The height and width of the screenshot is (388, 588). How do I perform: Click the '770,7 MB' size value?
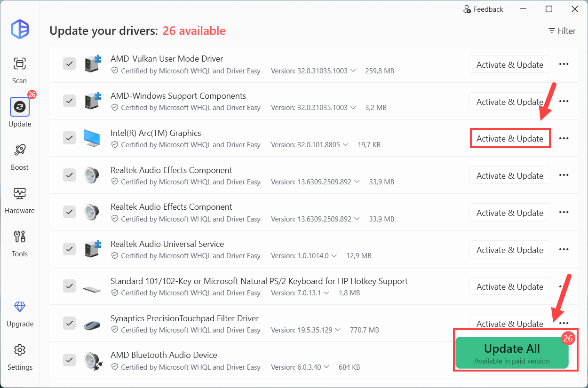click(365, 330)
